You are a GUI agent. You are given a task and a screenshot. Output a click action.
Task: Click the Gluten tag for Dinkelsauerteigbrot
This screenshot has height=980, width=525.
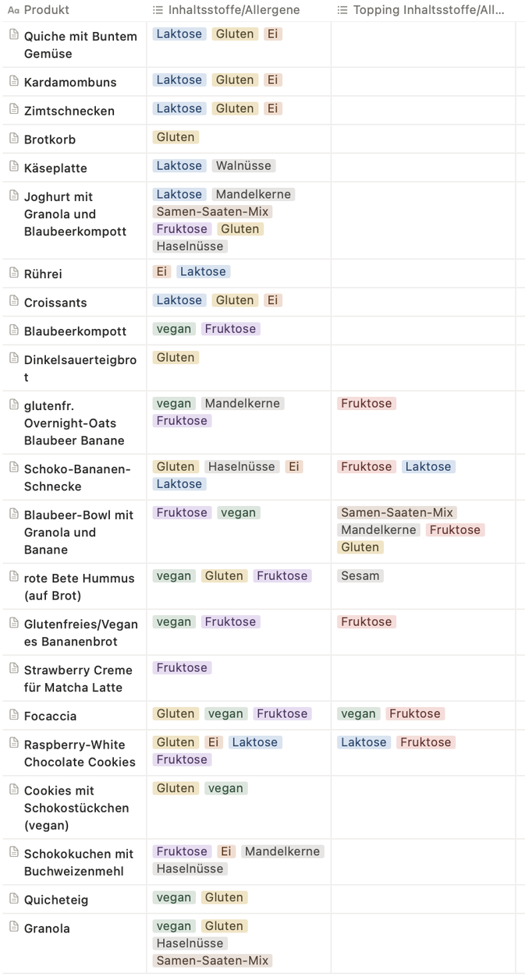point(176,357)
